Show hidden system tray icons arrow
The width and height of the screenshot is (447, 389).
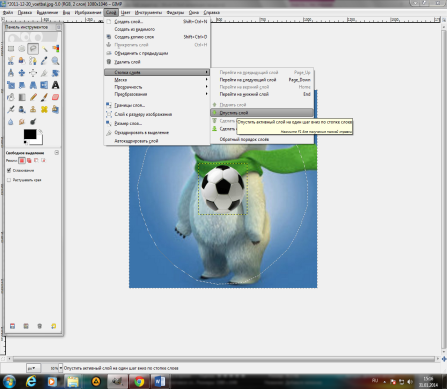(x=385, y=382)
